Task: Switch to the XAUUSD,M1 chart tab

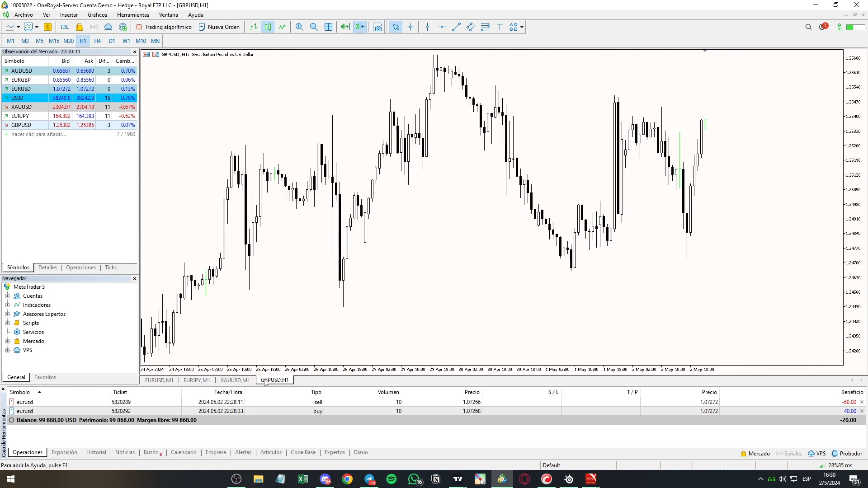Action: (235, 380)
